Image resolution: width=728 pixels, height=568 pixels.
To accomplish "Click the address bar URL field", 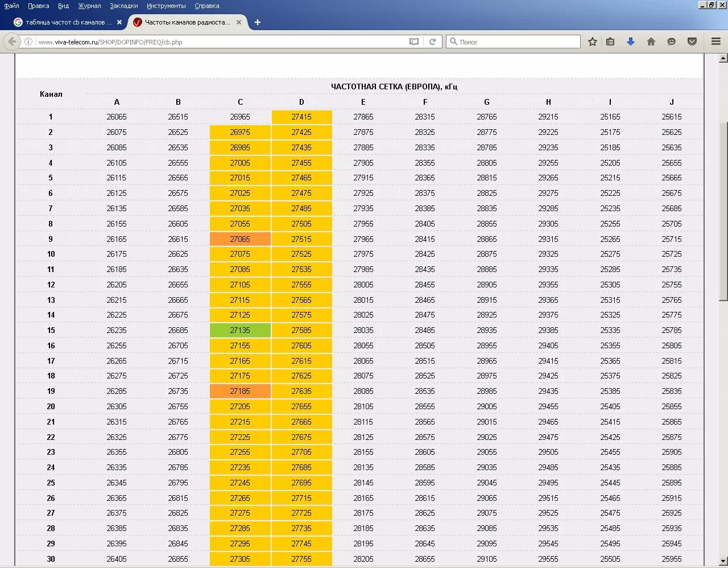I will click(x=222, y=42).
